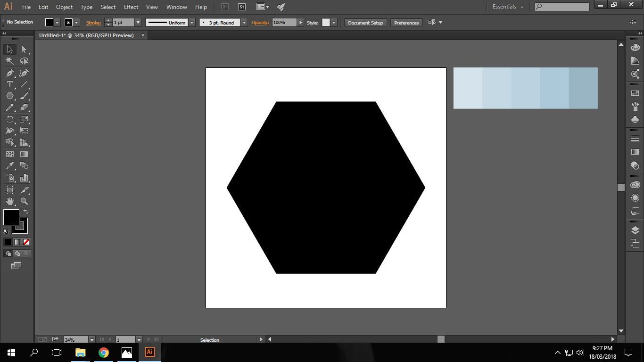644x362 pixels.
Task: Select the Magic Wand tool
Action: pyautogui.click(x=10, y=61)
